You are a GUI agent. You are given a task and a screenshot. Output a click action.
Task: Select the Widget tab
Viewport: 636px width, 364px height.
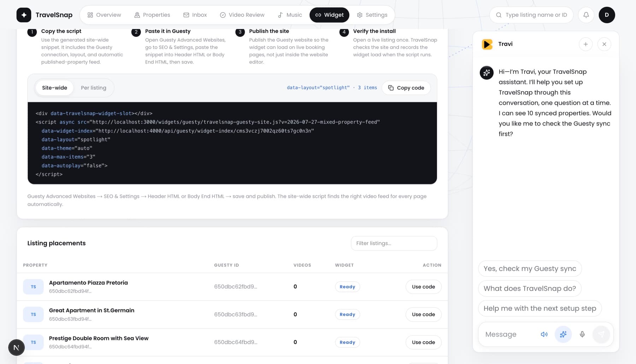pyautogui.click(x=329, y=15)
